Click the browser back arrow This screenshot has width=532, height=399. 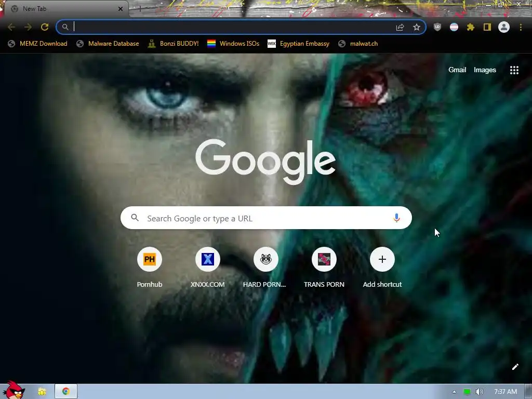coord(11,27)
